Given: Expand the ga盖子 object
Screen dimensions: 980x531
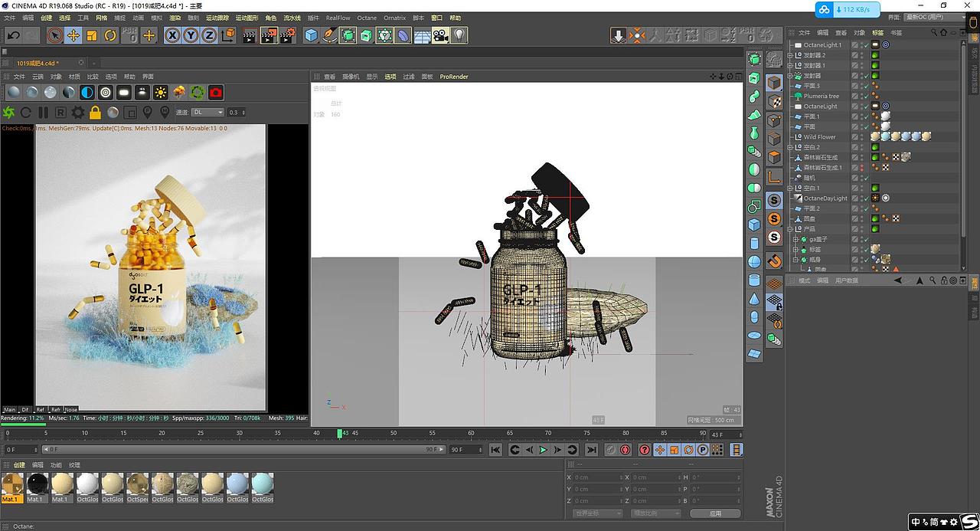Looking at the screenshot, I should [795, 239].
